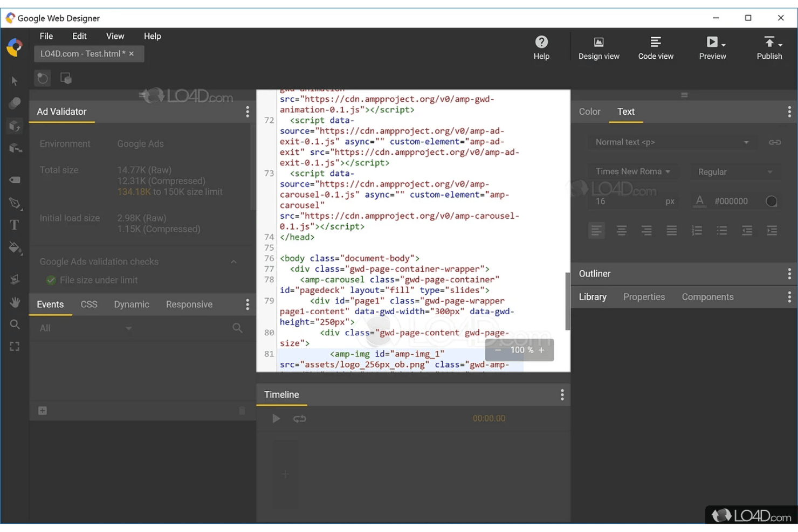
Task: Select the Selection arrow tool
Action: 15,81
